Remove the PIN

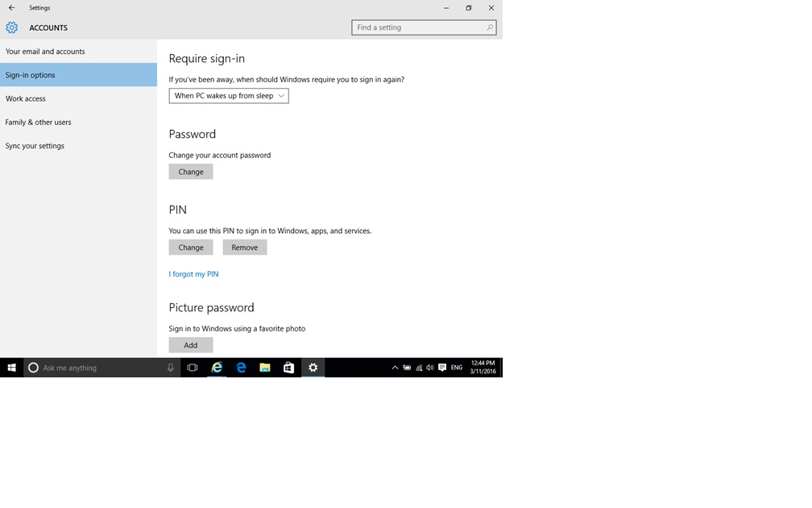(245, 248)
